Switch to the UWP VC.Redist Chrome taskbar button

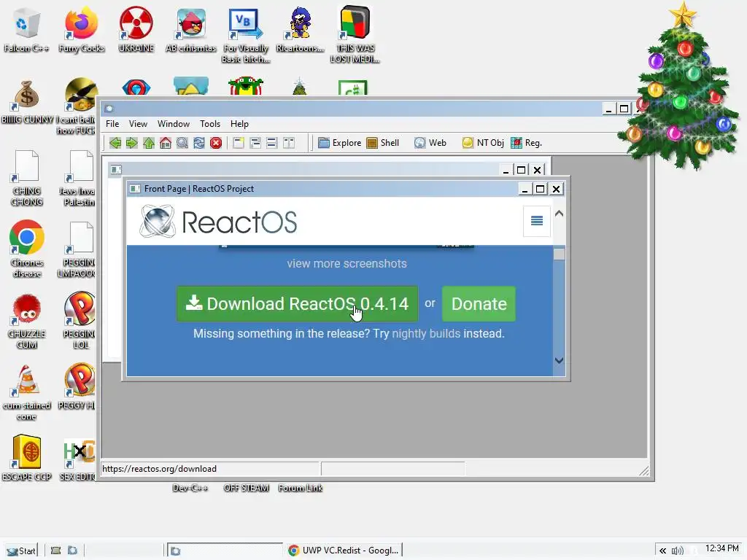point(344,551)
